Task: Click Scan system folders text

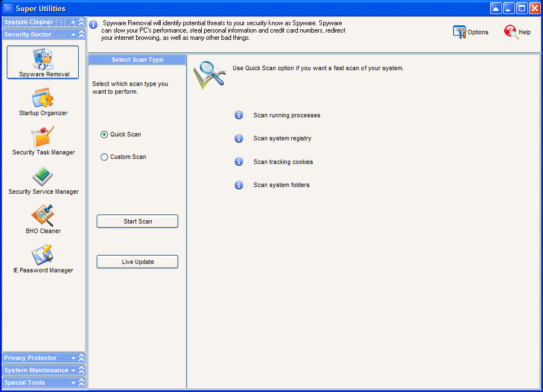Action: pos(282,185)
